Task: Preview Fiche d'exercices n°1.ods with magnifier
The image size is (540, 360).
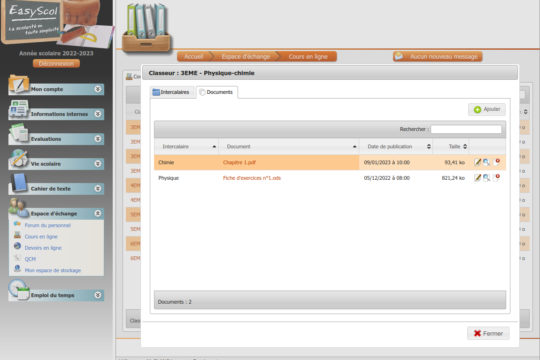Action: pyautogui.click(x=486, y=178)
